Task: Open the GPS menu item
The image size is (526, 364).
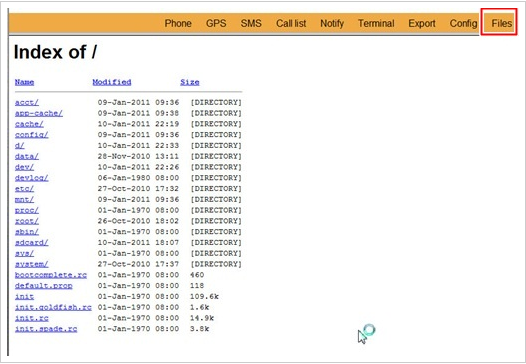Action: [216, 23]
